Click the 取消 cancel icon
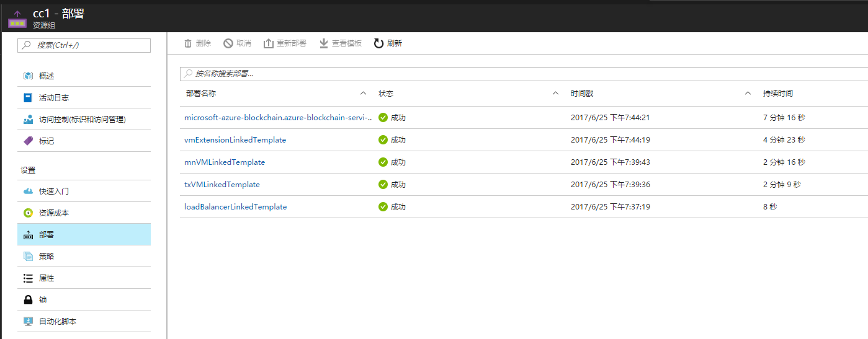Image resolution: width=868 pixels, height=339 pixels. click(x=228, y=43)
